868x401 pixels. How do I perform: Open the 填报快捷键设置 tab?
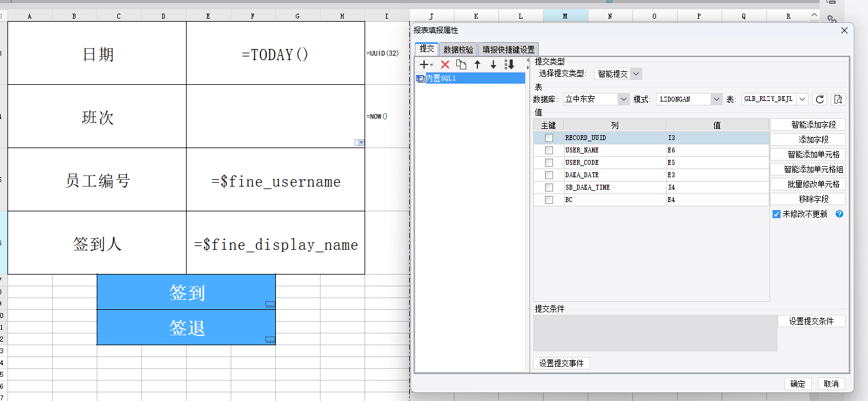(508, 50)
